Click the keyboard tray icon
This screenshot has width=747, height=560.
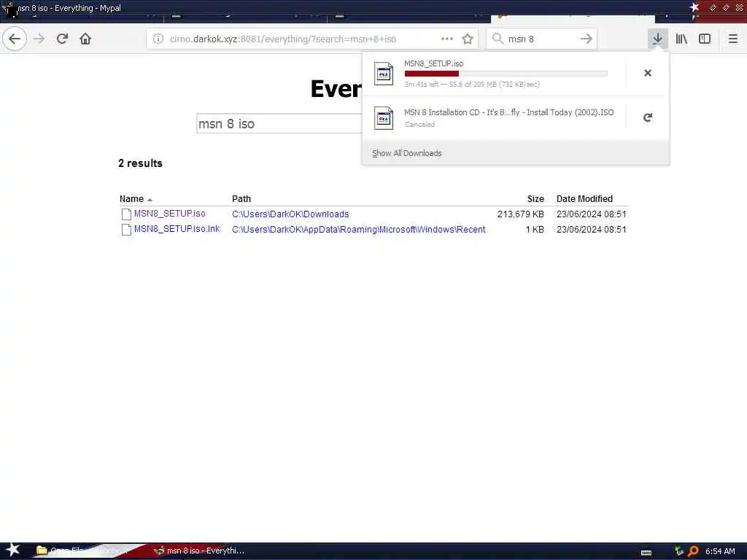click(x=646, y=553)
